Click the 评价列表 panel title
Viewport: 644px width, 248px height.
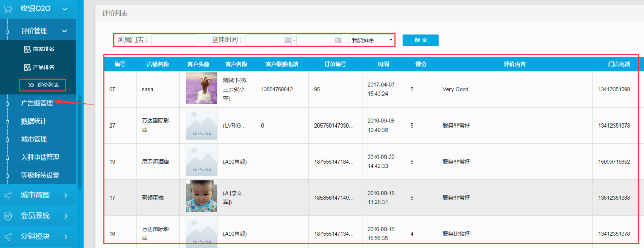[115, 14]
